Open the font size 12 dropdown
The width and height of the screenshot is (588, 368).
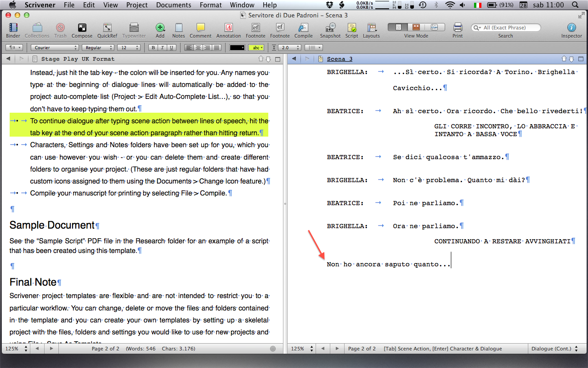click(129, 47)
